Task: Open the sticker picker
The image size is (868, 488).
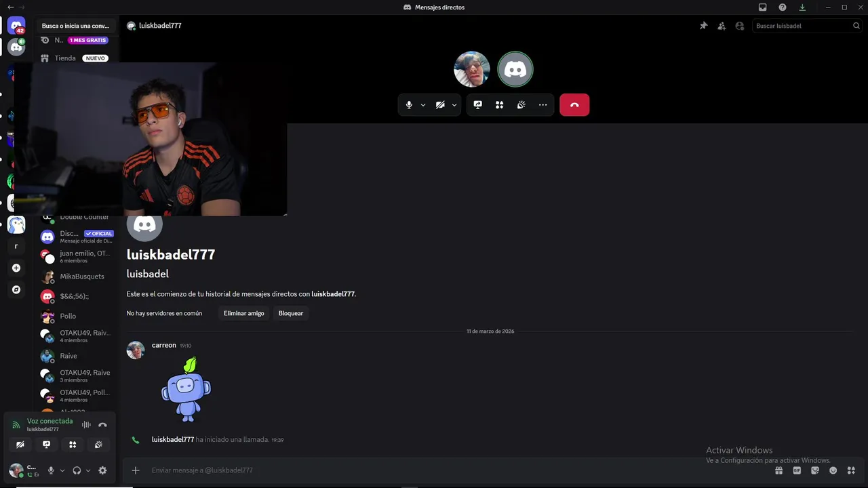Action: click(x=815, y=470)
